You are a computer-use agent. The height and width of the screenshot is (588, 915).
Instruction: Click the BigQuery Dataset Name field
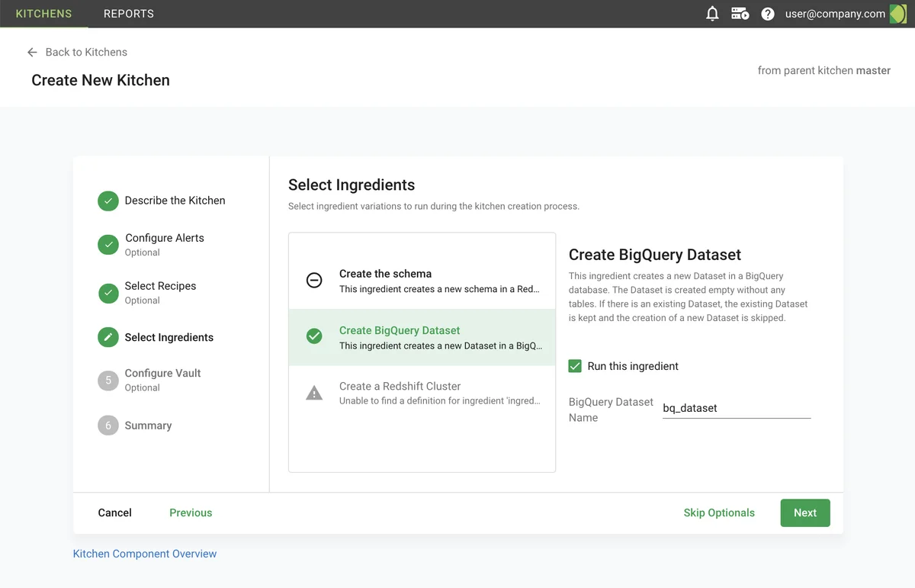[736, 407]
